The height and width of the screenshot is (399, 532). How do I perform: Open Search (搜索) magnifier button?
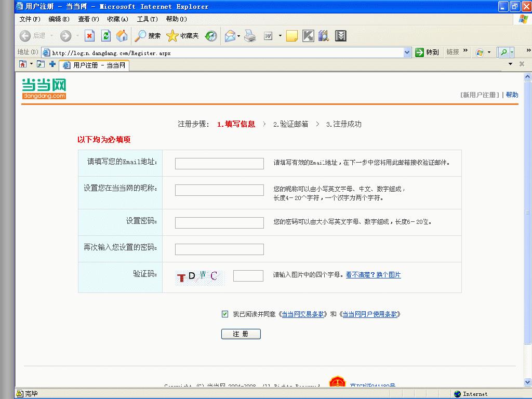click(148, 36)
